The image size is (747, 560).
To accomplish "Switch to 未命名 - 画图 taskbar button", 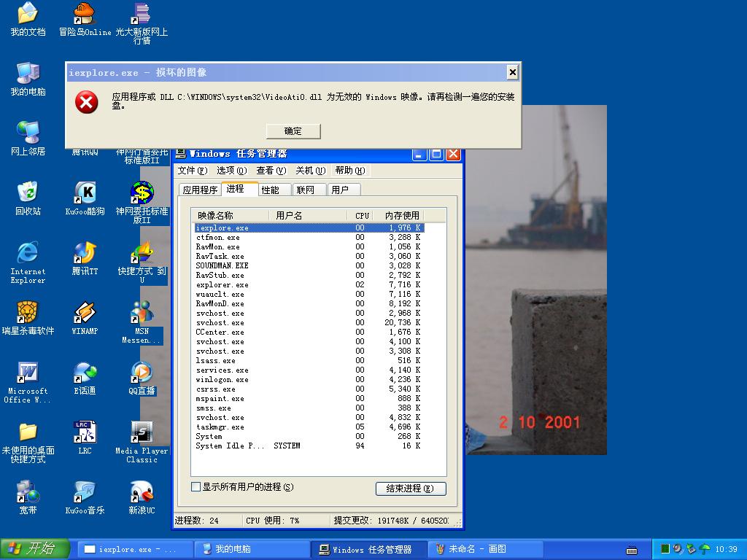I will (x=485, y=549).
